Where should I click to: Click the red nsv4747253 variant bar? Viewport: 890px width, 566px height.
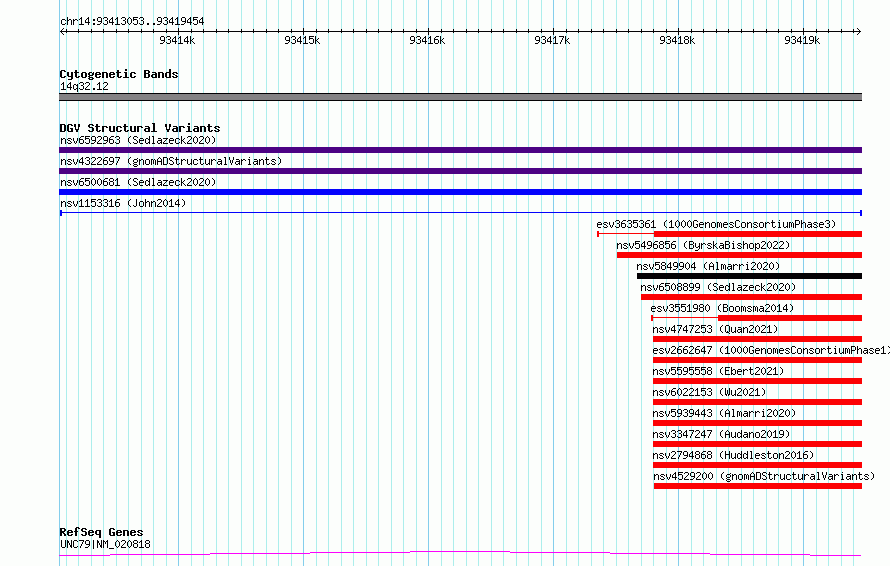[758, 339]
